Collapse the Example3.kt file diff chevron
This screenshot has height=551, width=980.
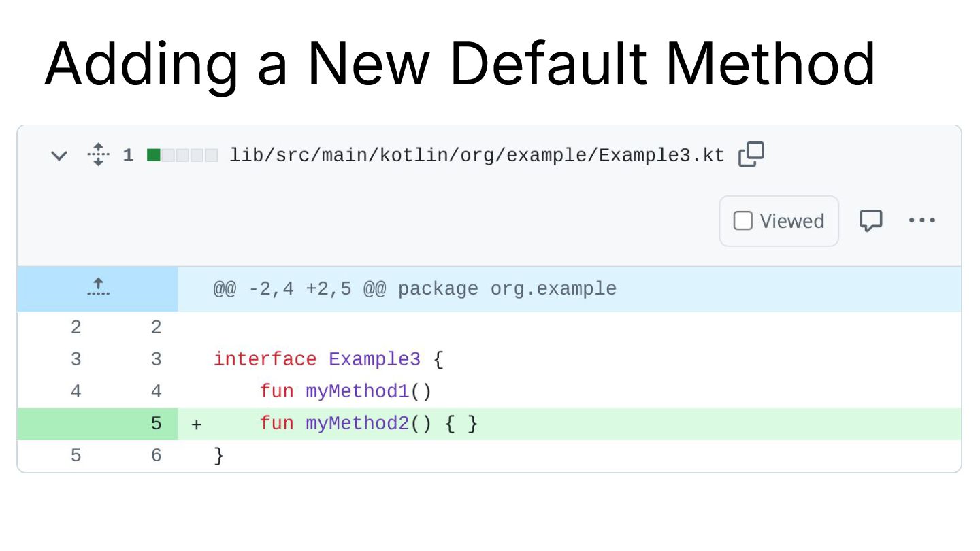[59, 156]
